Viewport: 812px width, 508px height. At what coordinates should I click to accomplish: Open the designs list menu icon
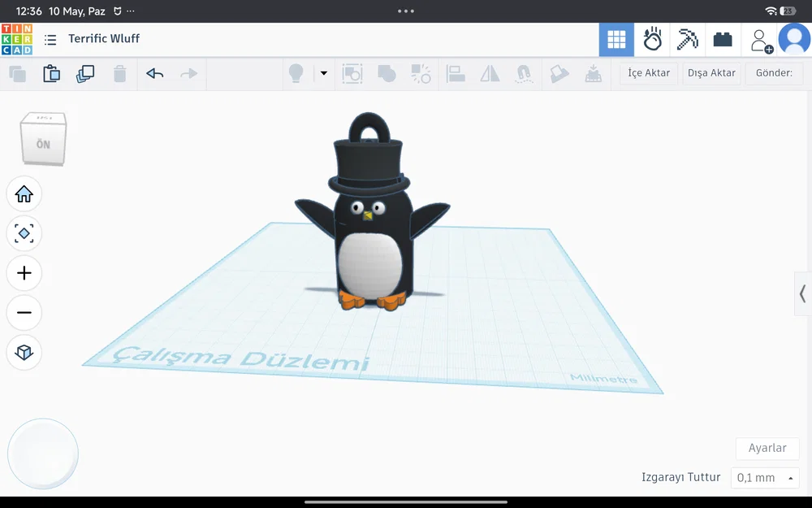[50, 39]
